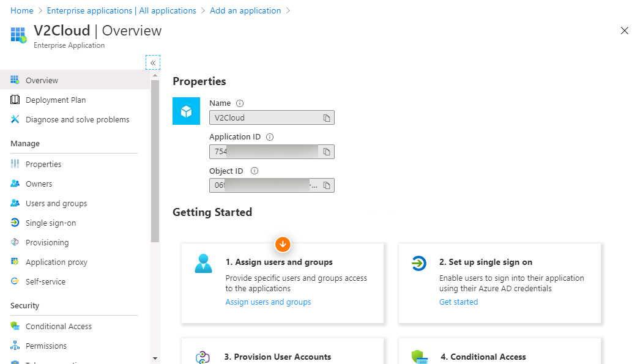
Task: Follow the Assign users and groups link
Action: pos(268,302)
